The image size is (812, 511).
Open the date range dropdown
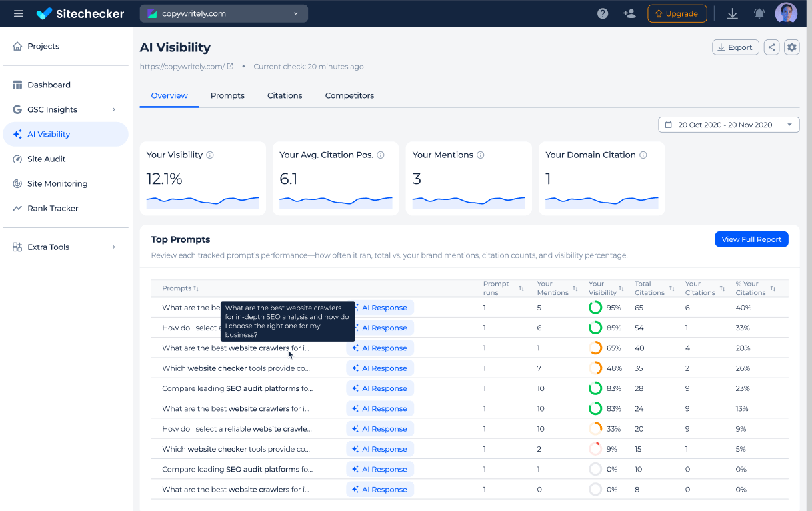tap(729, 125)
